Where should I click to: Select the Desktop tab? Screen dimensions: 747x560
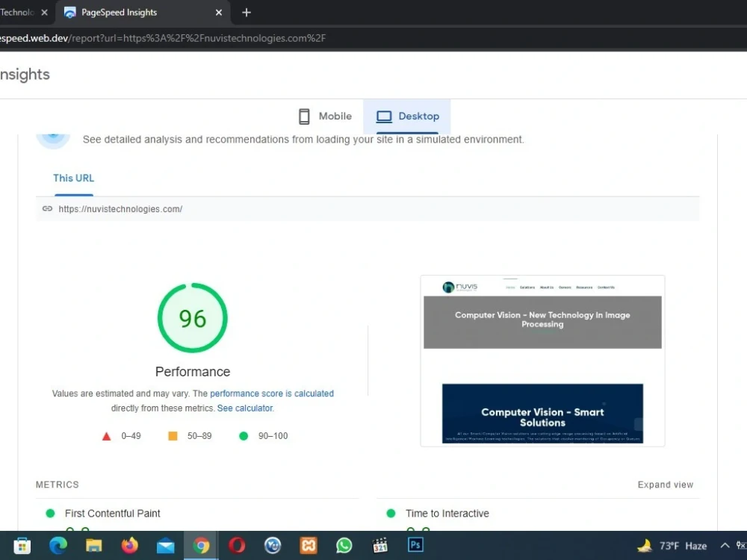(x=407, y=116)
